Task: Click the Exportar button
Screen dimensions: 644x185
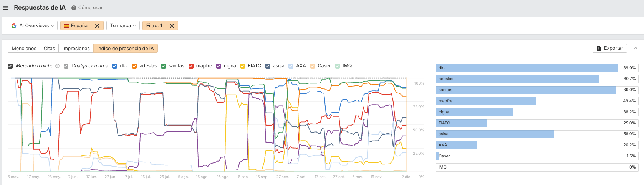Action: click(x=610, y=48)
